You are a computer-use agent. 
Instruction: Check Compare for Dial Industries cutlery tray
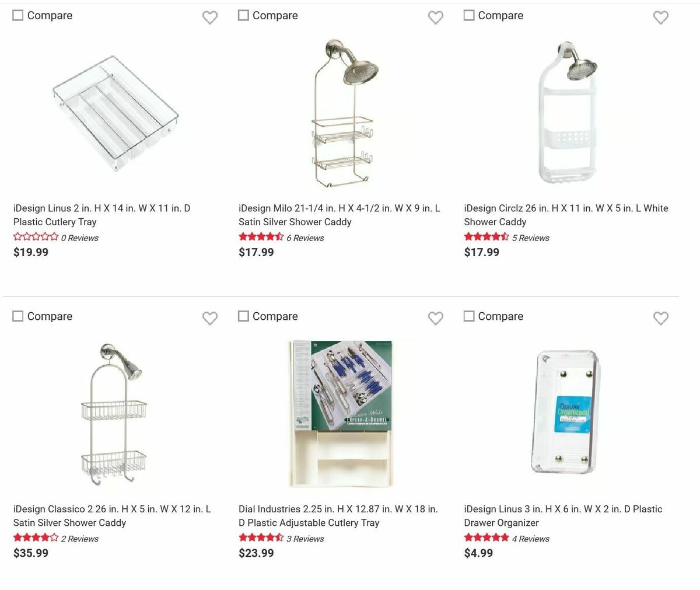(x=243, y=316)
